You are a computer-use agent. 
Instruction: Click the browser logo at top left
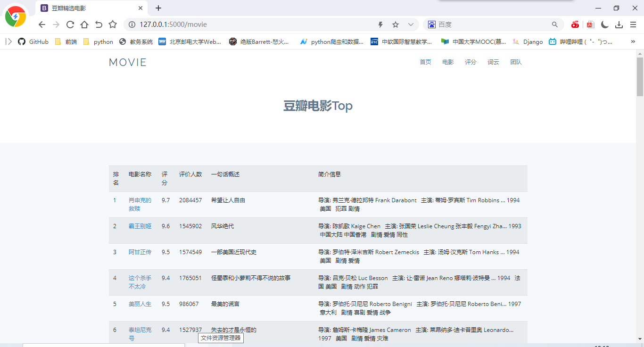[16, 17]
